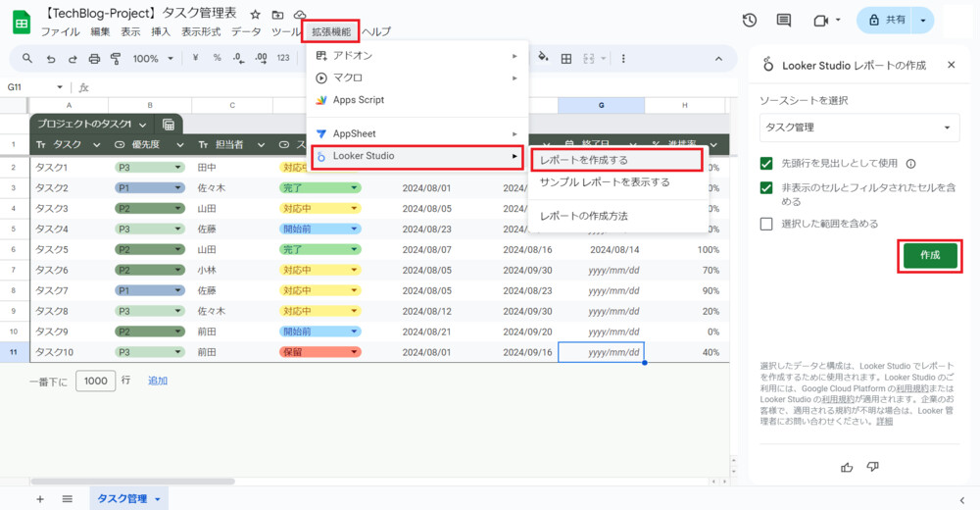Open the タスク管理 source sheet dropdown
Viewport: 980px width, 510px height.
859,127
